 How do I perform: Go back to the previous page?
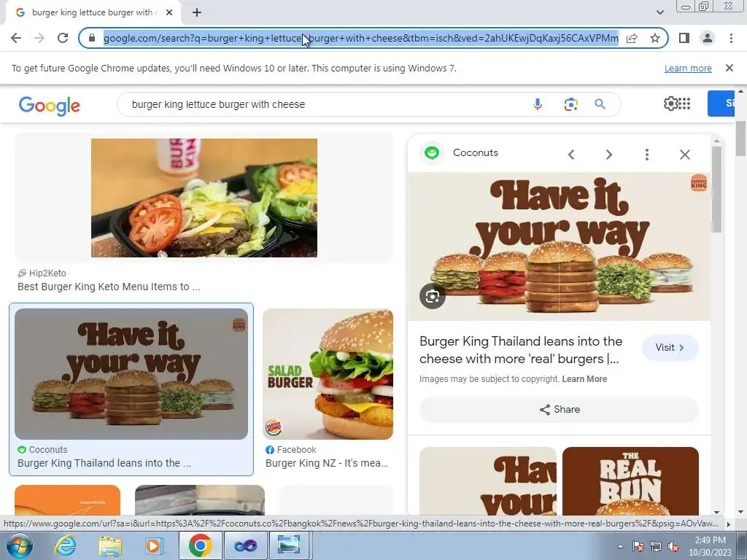[x=16, y=38]
